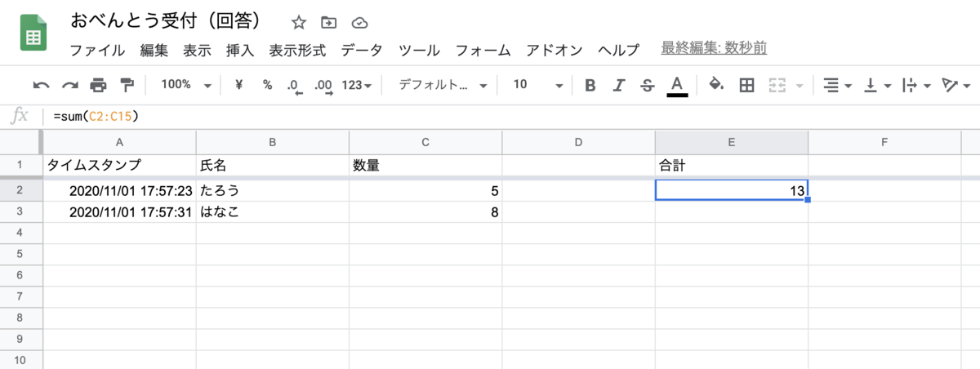Click the 氏名 header cell
The image size is (980, 369).
coord(273,165)
